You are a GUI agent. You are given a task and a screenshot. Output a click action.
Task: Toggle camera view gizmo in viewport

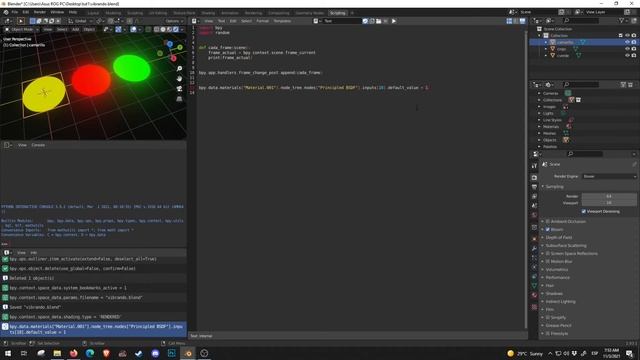179,89
